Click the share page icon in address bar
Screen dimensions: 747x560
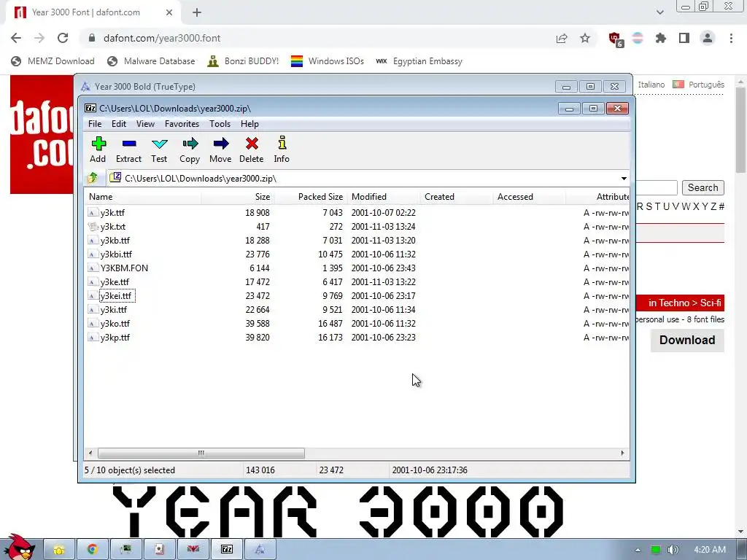(562, 38)
